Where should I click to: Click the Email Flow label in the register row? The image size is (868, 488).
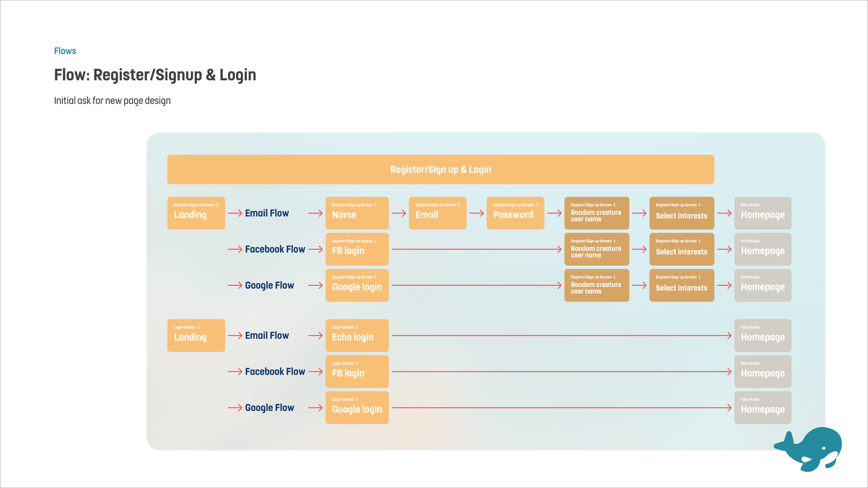point(267,213)
